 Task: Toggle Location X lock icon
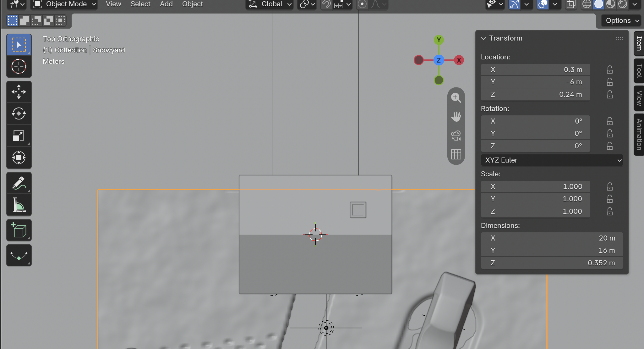pos(610,69)
